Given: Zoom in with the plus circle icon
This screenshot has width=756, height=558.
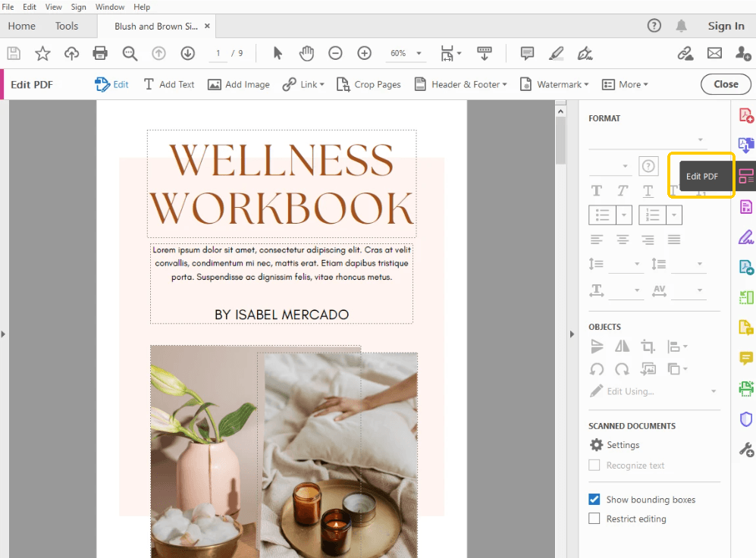Looking at the screenshot, I should (364, 53).
